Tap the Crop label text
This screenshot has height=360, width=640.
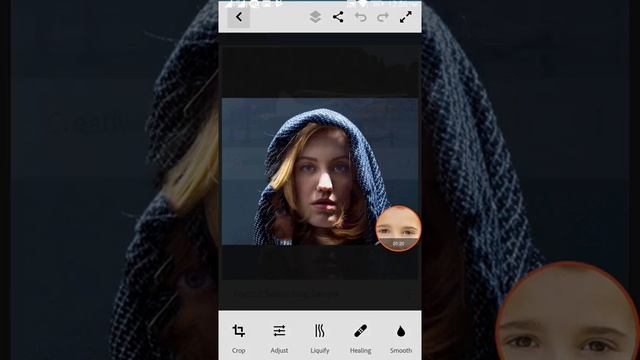(238, 351)
